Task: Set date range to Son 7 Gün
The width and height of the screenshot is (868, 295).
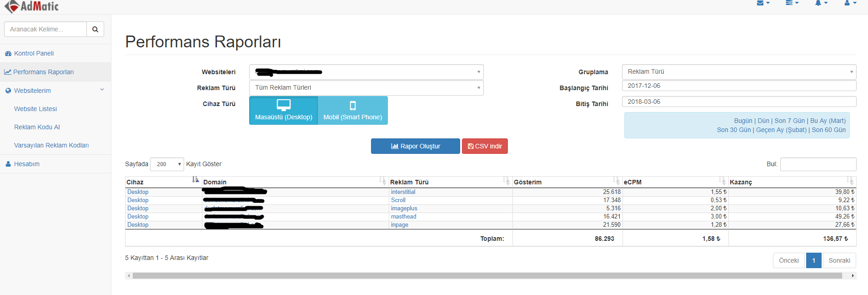Action: pyautogui.click(x=790, y=121)
